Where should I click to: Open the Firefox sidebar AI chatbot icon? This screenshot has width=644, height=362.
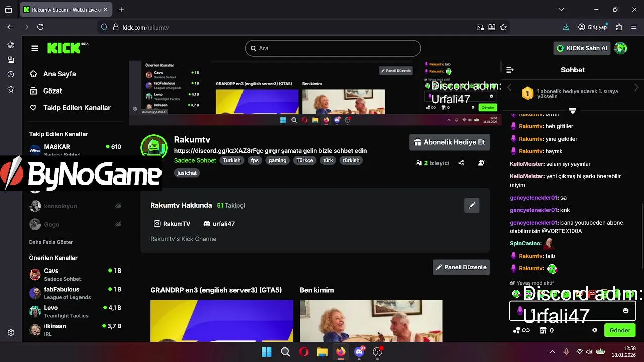coord(11,45)
